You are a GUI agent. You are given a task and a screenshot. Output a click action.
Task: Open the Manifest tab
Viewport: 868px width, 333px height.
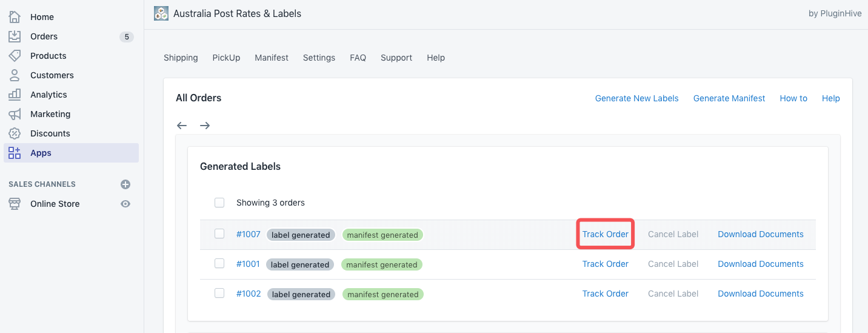click(x=272, y=58)
